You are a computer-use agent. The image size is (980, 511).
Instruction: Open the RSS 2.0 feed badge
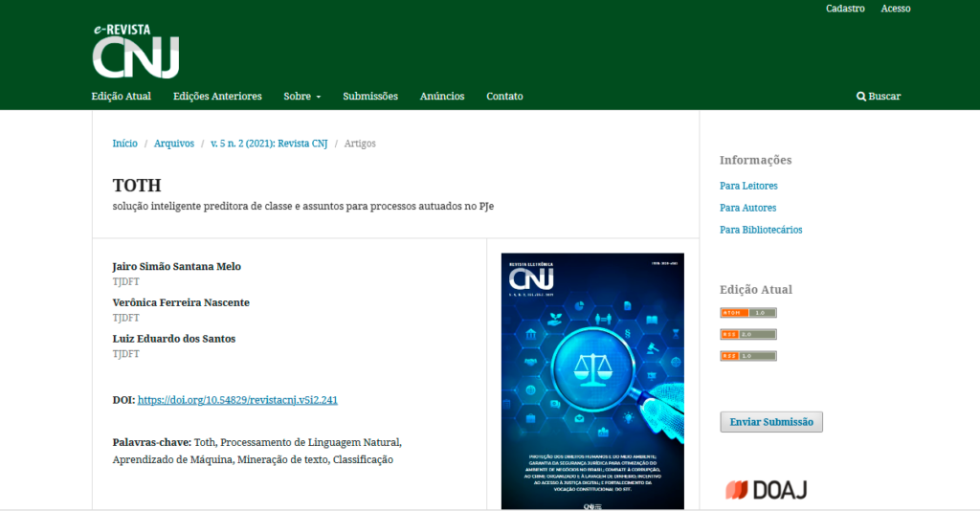point(747,335)
